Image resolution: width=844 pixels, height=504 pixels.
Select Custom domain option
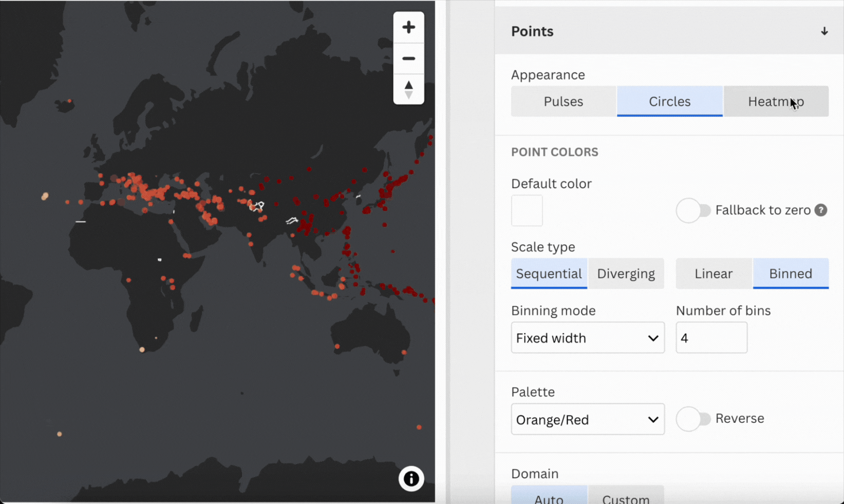pyautogui.click(x=626, y=498)
